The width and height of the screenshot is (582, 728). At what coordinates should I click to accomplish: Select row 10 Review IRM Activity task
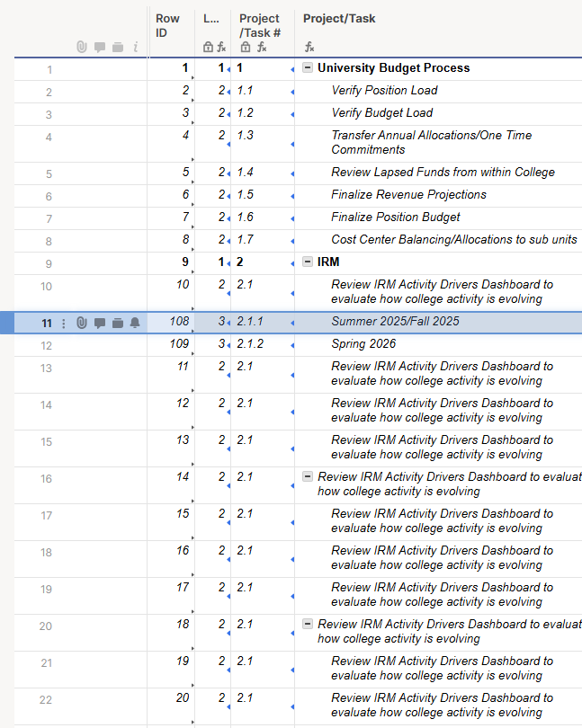tap(438, 292)
